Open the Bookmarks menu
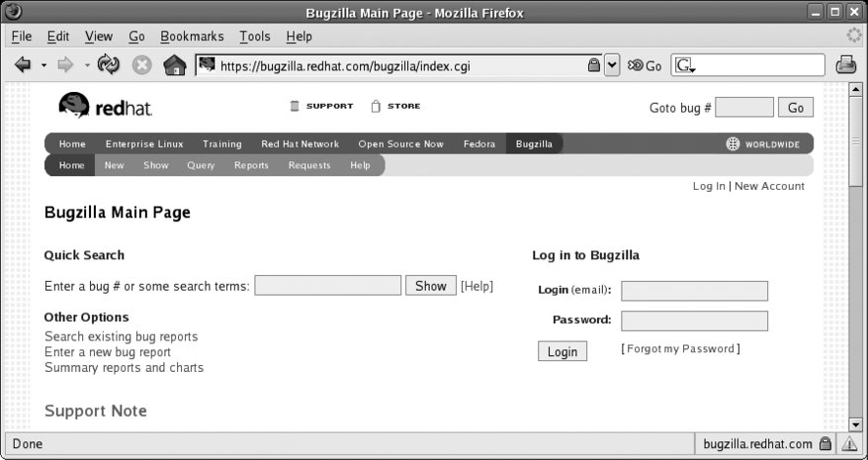 [192, 36]
